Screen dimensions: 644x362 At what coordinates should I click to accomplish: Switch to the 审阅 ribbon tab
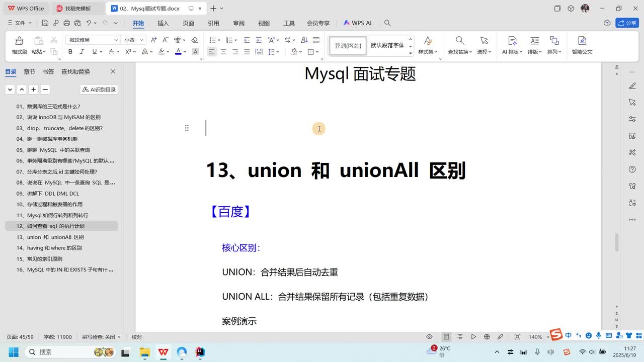point(238,23)
